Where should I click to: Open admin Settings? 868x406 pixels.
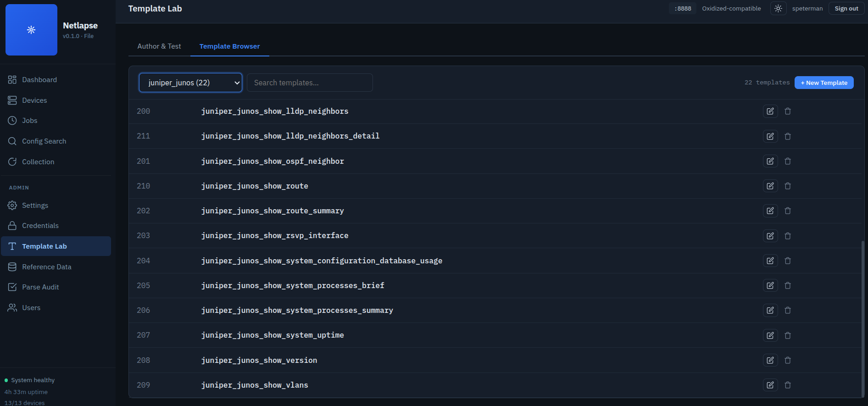tap(56, 206)
